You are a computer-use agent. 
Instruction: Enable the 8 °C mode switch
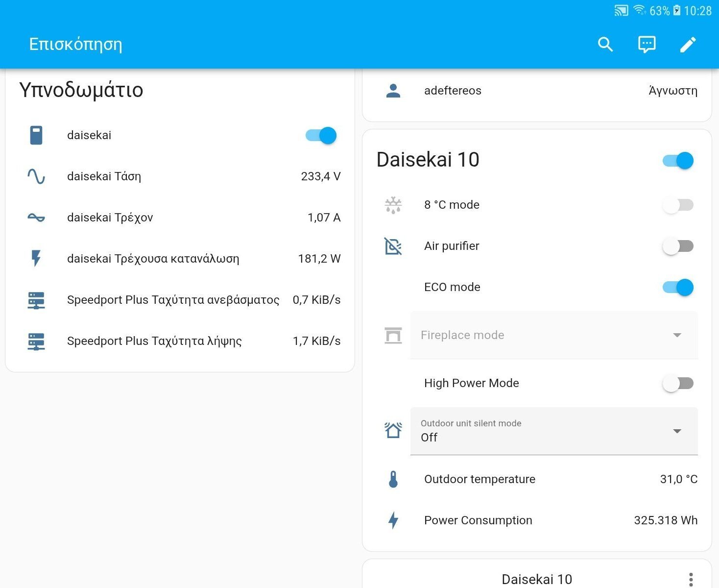(678, 205)
